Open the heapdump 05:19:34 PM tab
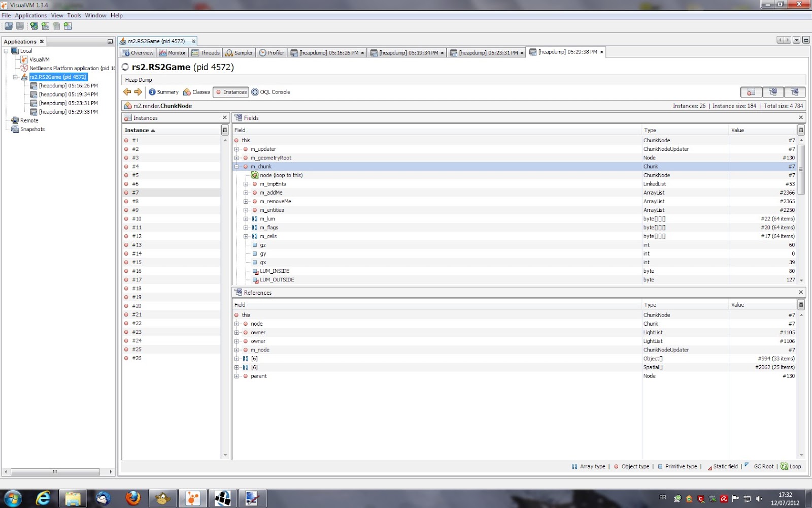Viewport: 812px width, 508px height. [x=407, y=53]
